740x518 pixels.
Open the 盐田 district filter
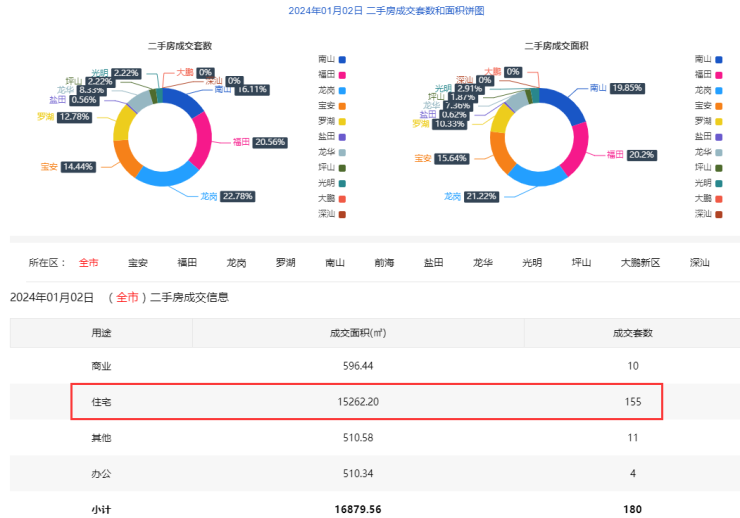[x=433, y=263]
